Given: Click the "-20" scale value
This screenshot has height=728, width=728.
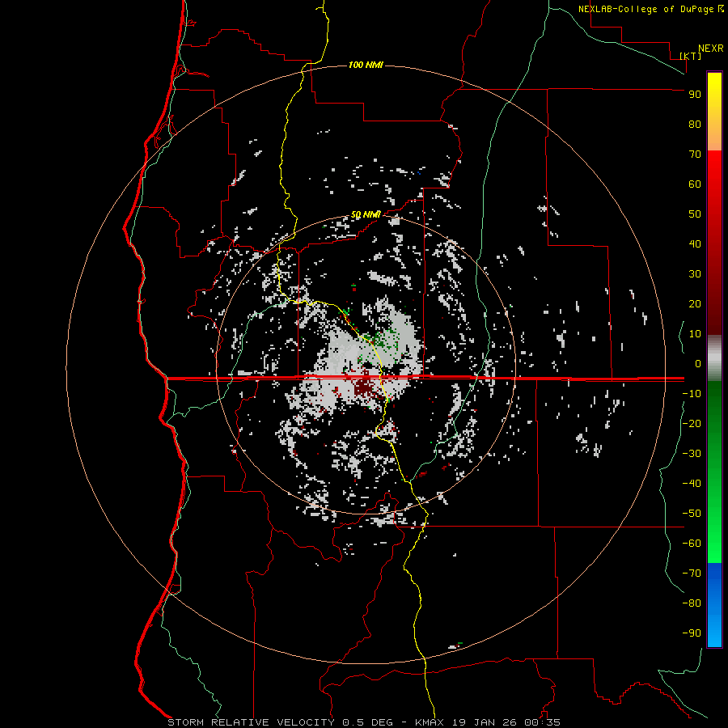Looking at the screenshot, I should (x=692, y=423).
